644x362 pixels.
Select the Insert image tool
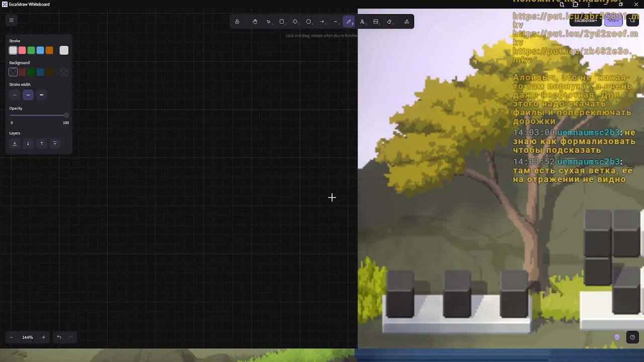(376, 22)
